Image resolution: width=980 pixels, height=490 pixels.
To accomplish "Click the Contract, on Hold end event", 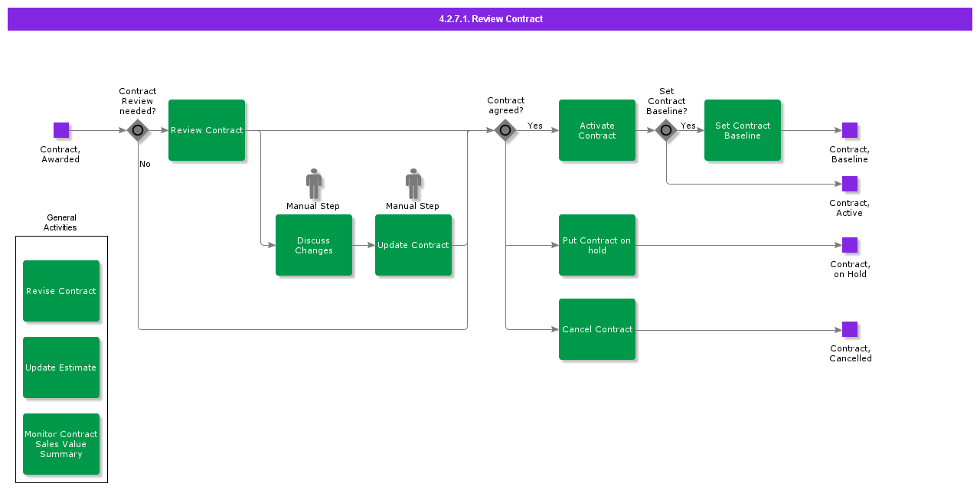I will pos(850,245).
